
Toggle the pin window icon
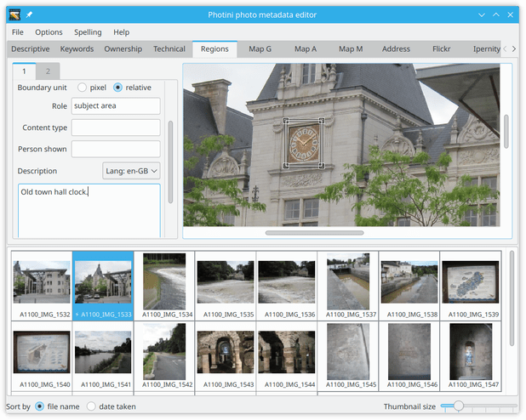29,14
